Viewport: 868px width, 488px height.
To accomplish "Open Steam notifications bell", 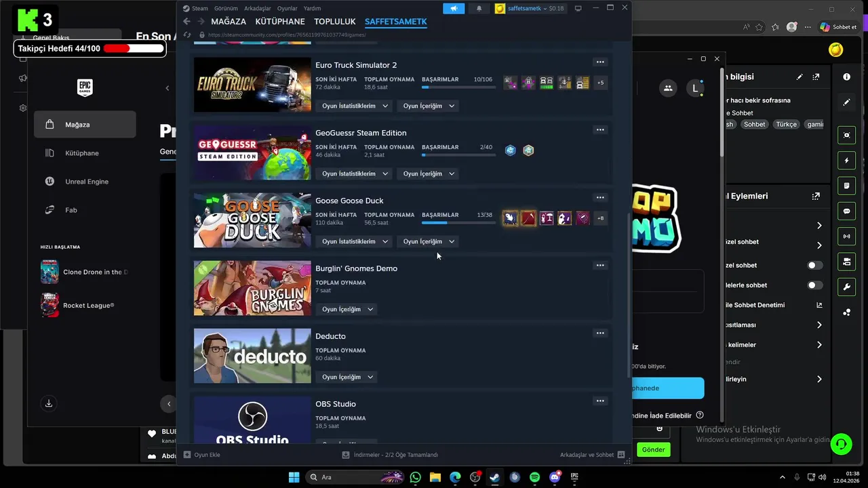I will pyautogui.click(x=479, y=8).
